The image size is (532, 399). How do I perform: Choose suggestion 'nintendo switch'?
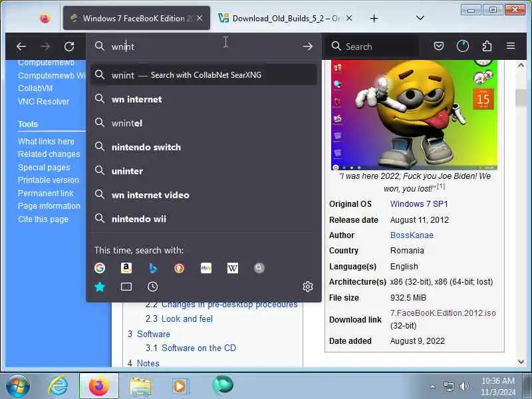click(x=203, y=147)
